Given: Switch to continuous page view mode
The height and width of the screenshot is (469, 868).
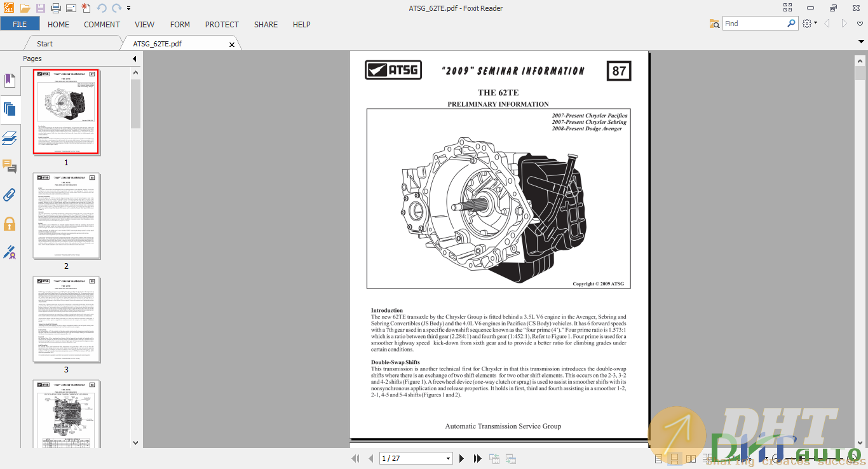Looking at the screenshot, I should coord(674,458).
